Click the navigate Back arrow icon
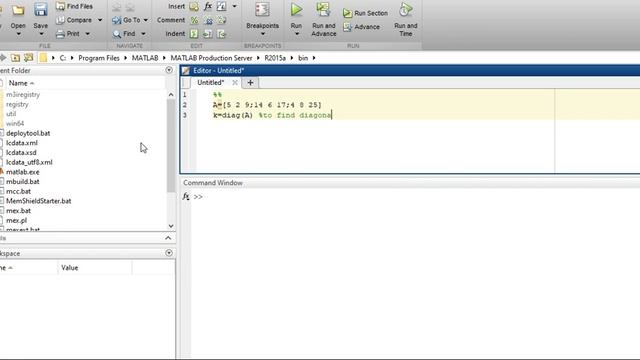This screenshot has width=640, height=360. pos(117,7)
